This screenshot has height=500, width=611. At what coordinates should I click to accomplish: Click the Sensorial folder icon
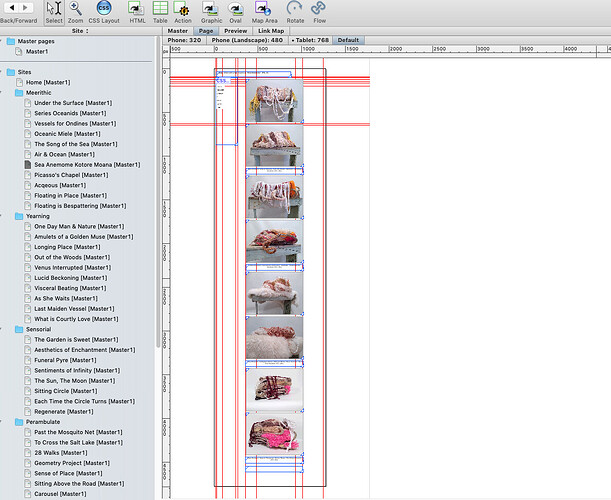click(x=19, y=329)
